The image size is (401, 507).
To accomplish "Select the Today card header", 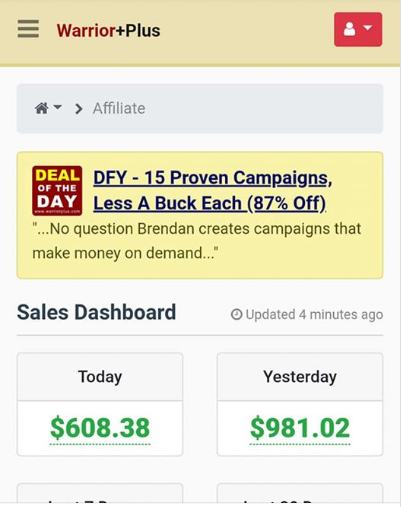I will click(x=100, y=377).
